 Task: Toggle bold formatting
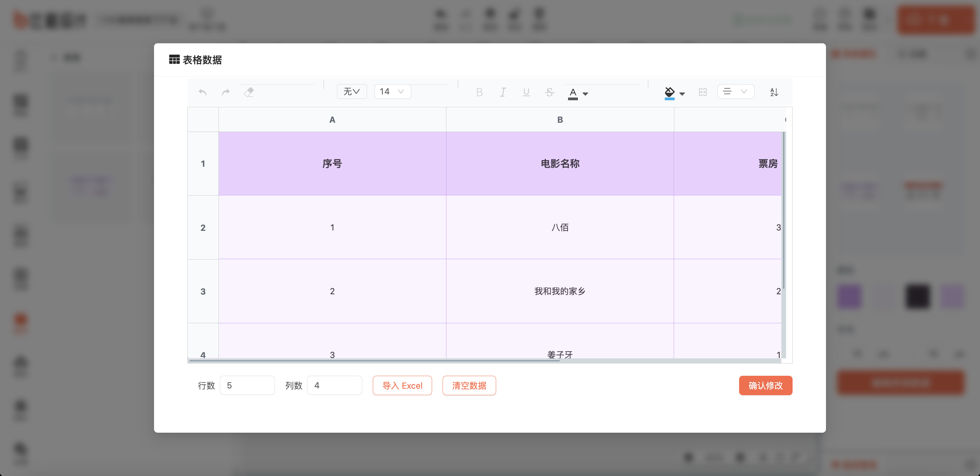point(479,92)
